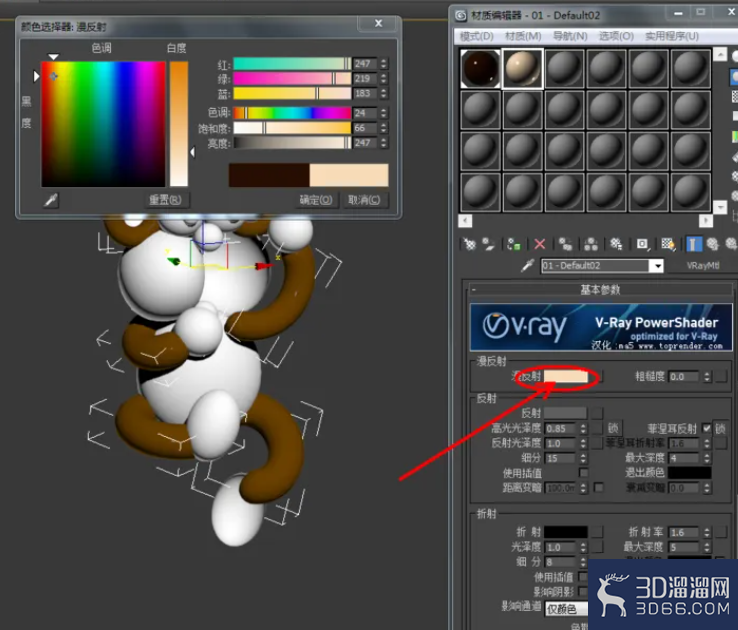The height and width of the screenshot is (630, 738).
Task: Click Show Shaded Material in Viewport icon
Action: coord(668,244)
